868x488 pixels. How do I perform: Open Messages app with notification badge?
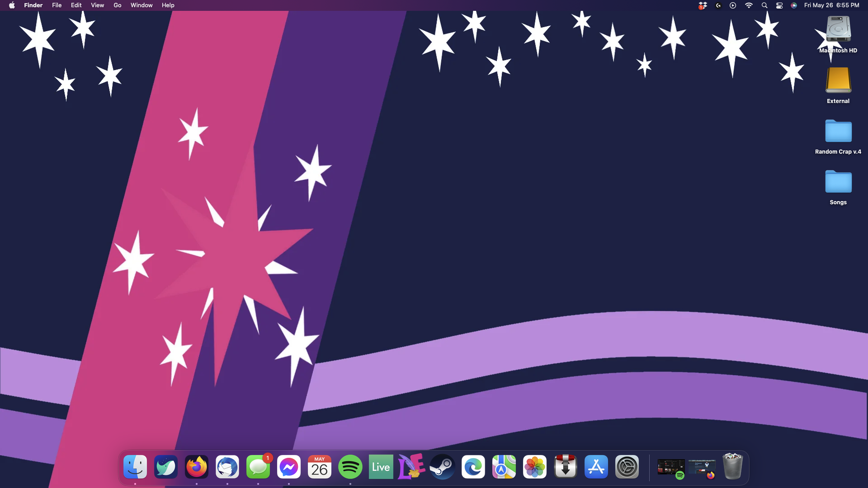[258, 467]
